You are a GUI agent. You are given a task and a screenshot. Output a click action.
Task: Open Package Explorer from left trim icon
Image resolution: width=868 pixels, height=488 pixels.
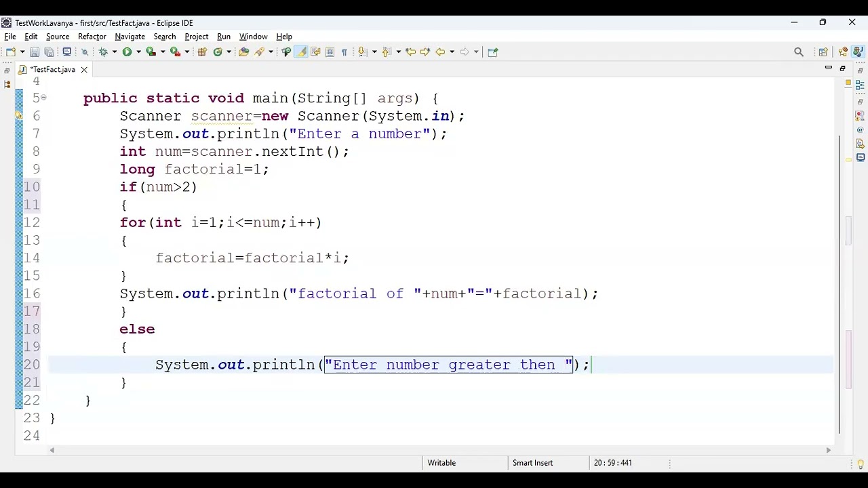point(7,85)
